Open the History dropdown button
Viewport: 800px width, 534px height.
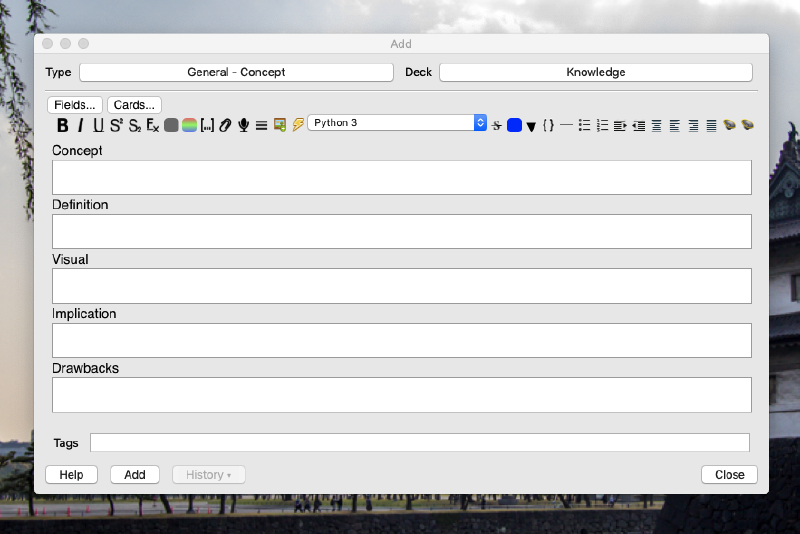coord(208,475)
